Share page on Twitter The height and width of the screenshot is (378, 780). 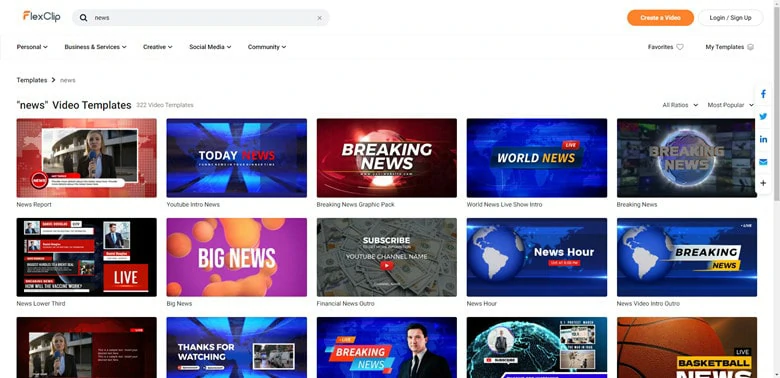pos(763,116)
